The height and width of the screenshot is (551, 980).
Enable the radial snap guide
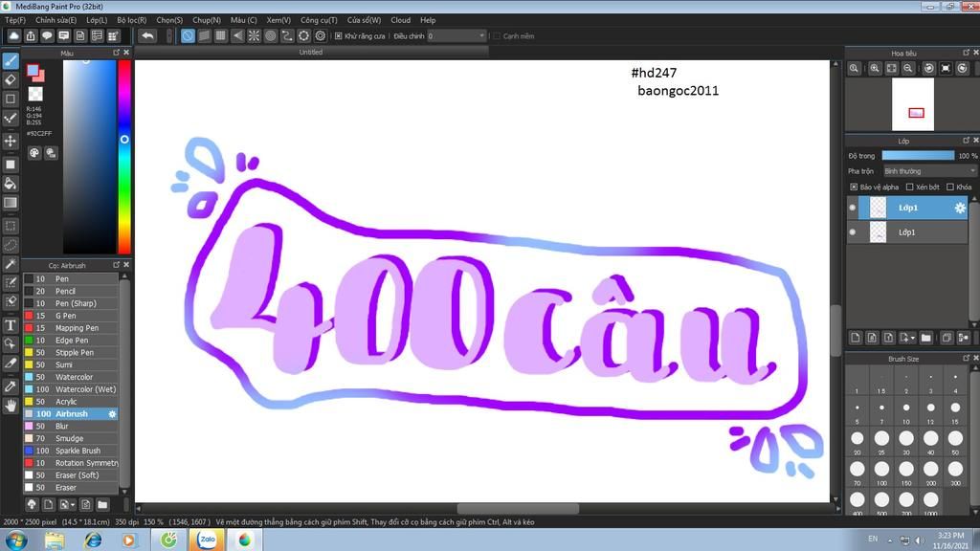click(x=254, y=35)
